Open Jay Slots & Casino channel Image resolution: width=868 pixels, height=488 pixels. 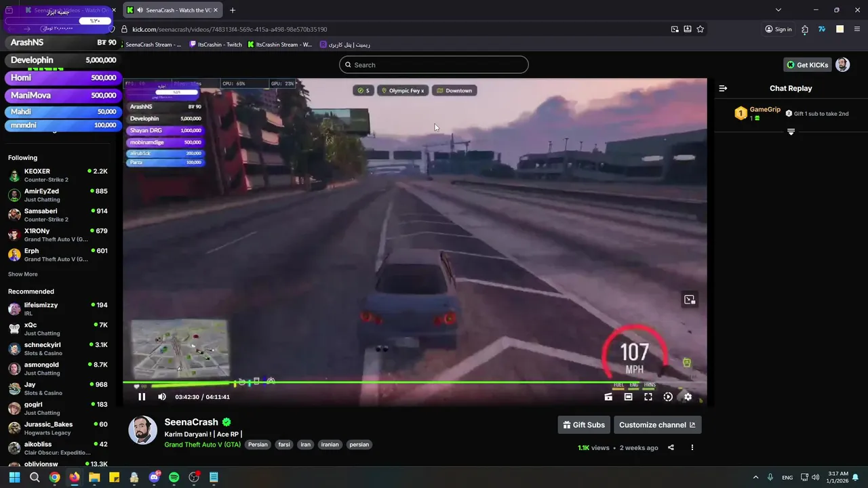(58, 388)
